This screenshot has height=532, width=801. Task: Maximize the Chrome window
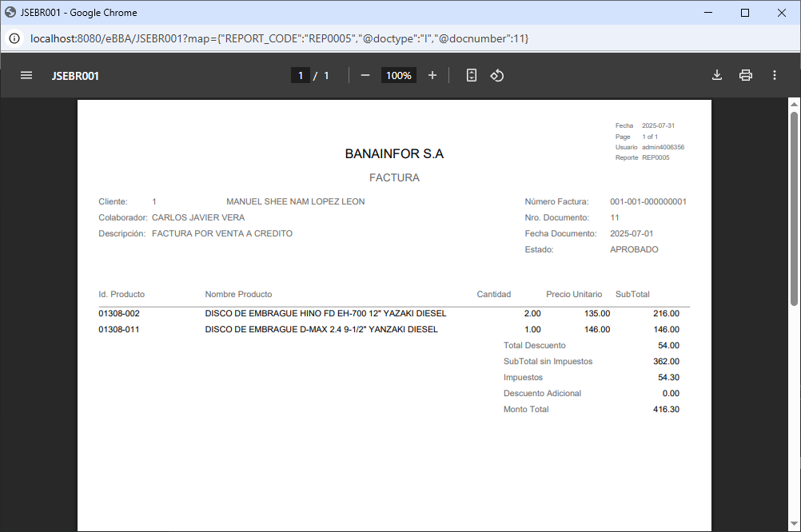745,13
